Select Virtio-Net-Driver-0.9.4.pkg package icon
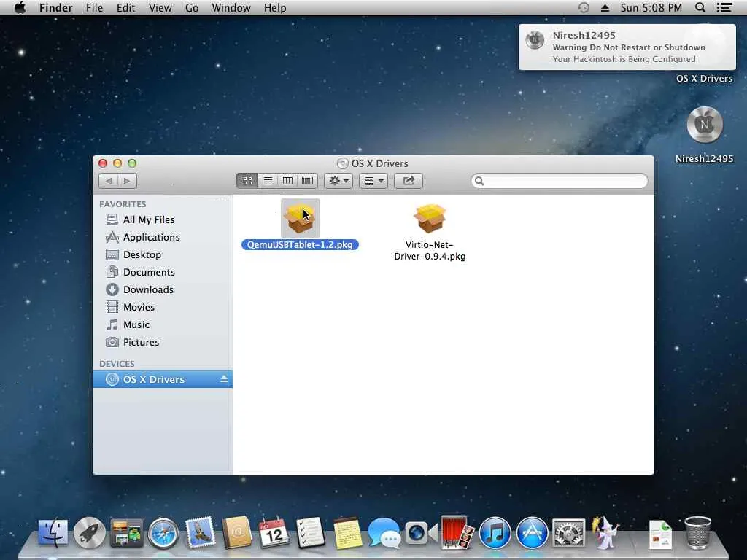 [x=430, y=218]
